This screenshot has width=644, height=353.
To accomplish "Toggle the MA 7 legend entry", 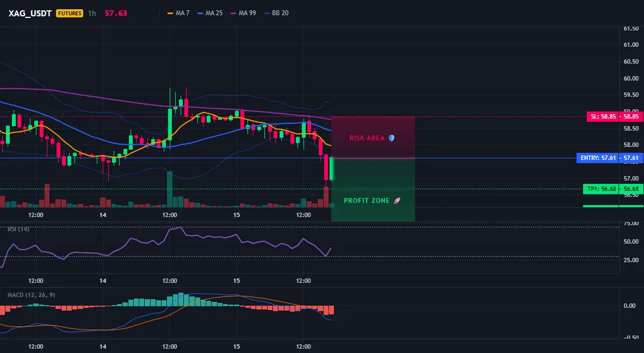I will (x=178, y=13).
